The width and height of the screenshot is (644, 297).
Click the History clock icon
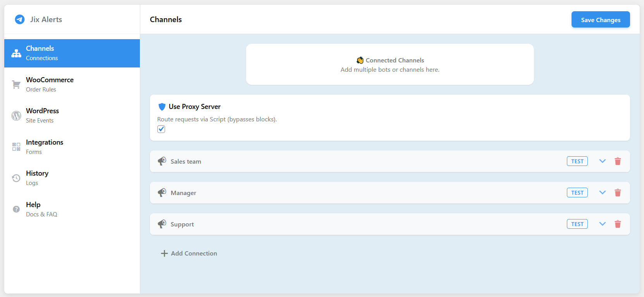(x=16, y=178)
